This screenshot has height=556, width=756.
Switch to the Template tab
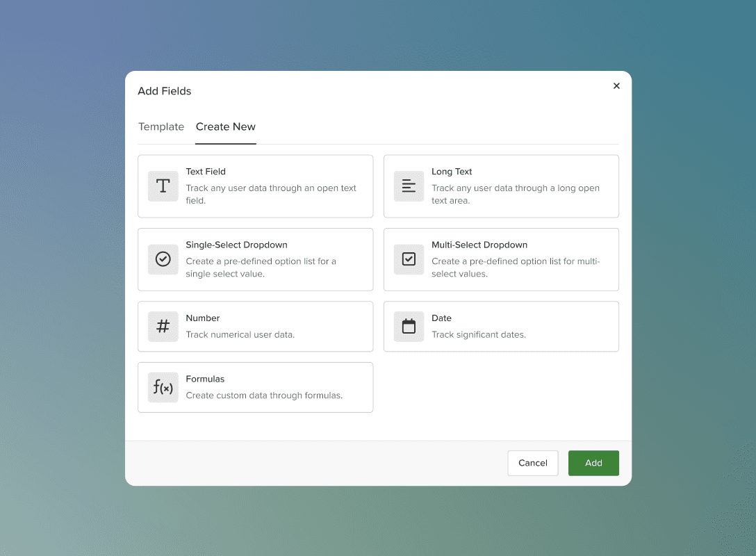pyautogui.click(x=161, y=126)
